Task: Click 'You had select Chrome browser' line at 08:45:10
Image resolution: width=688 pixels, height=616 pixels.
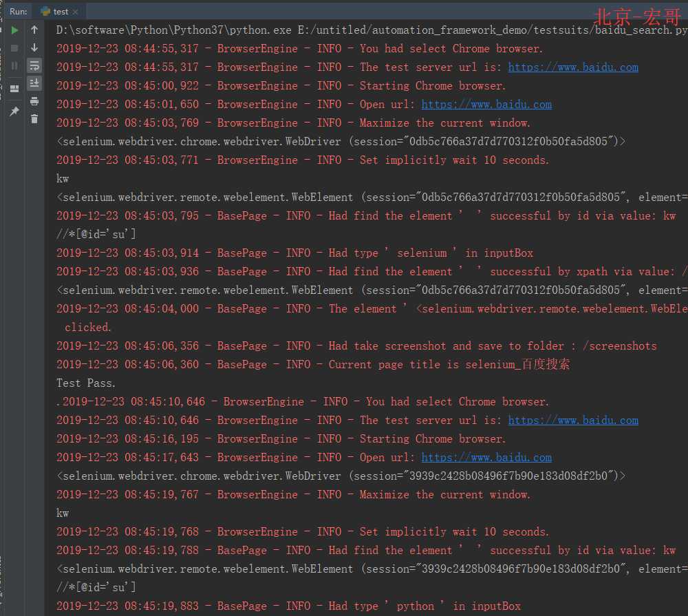Action: pyautogui.click(x=303, y=402)
